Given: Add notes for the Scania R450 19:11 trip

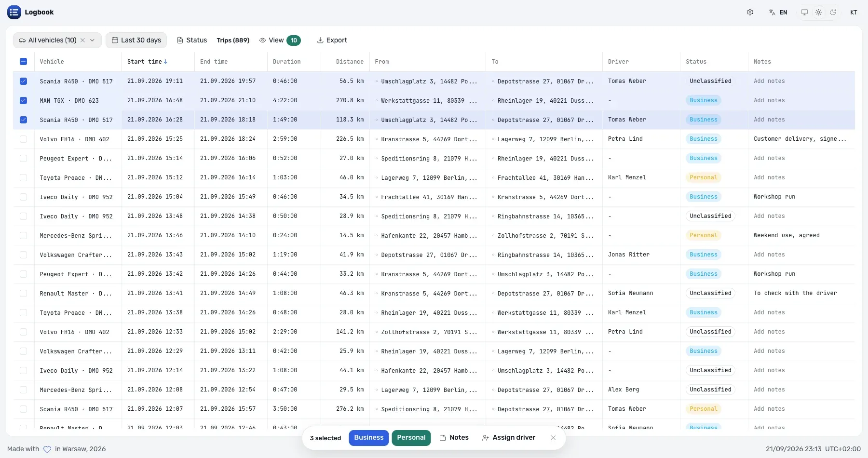Looking at the screenshot, I should pos(769,81).
